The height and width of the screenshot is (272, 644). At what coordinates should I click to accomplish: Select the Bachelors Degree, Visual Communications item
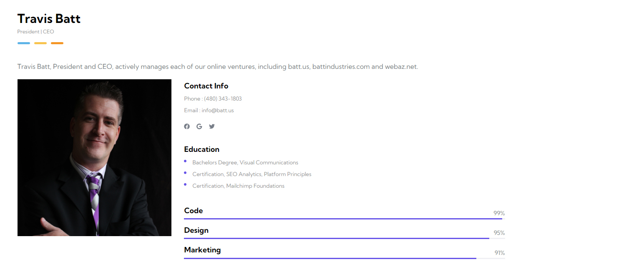[x=245, y=163]
